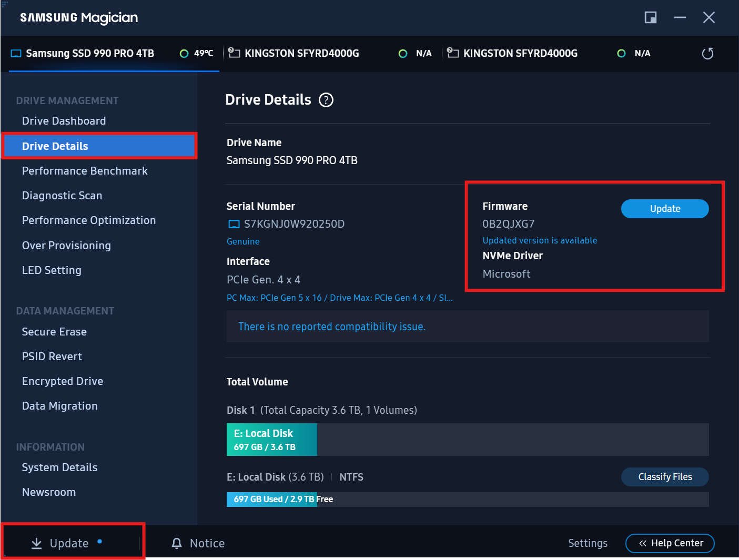Viewport: 739px width, 560px height.
Task: Open Drive Details help question mark
Action: pos(326,100)
